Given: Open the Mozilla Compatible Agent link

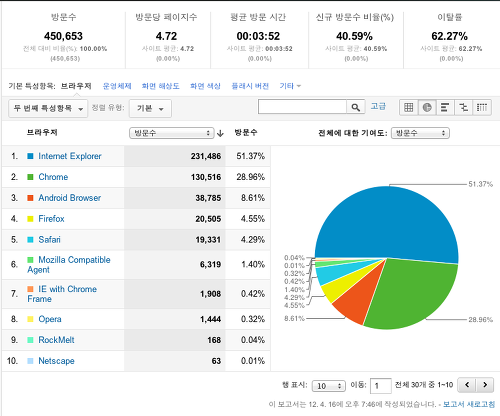Looking at the screenshot, I should tap(69, 265).
